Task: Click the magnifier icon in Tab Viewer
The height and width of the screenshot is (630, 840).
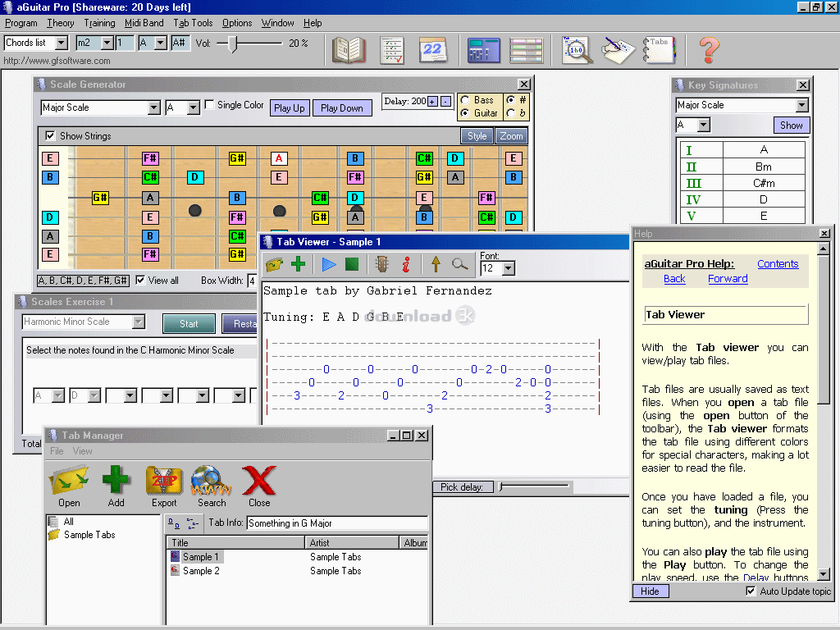Action: 459,264
